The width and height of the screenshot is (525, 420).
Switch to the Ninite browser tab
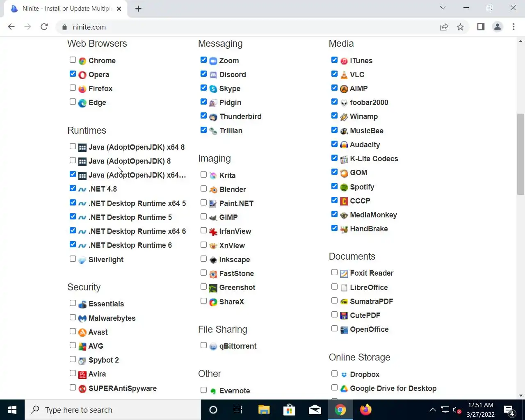pos(66,9)
